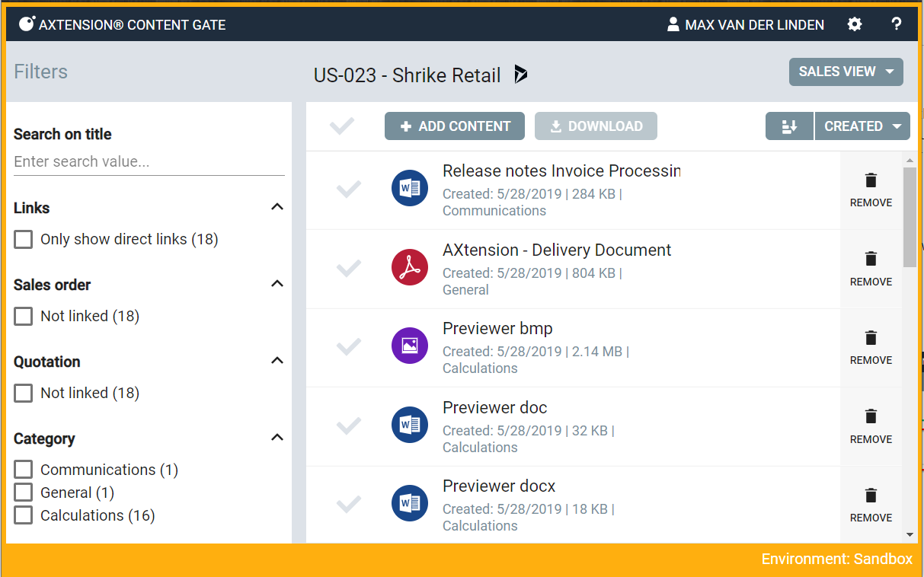
Task: Collapse the Category filter section
Action: 277,438
